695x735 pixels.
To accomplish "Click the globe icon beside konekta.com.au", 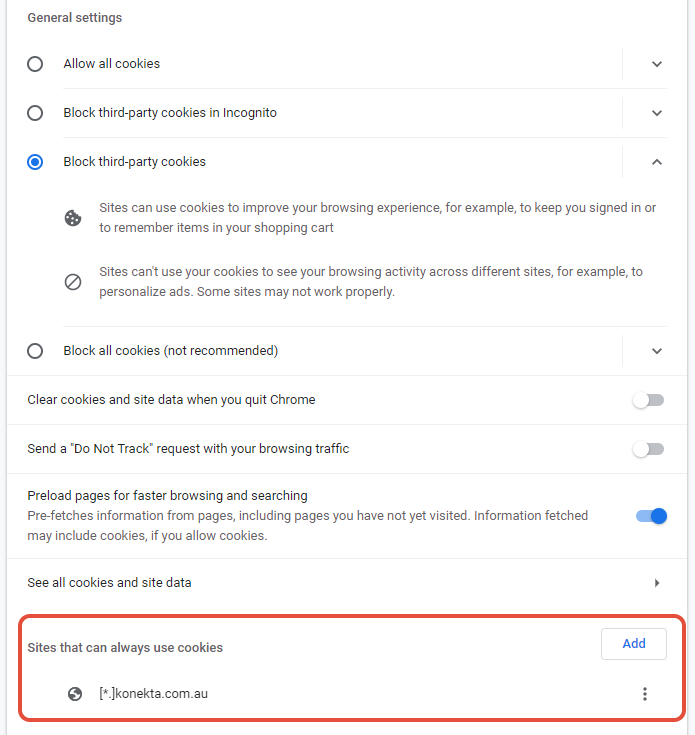I will (x=75, y=694).
